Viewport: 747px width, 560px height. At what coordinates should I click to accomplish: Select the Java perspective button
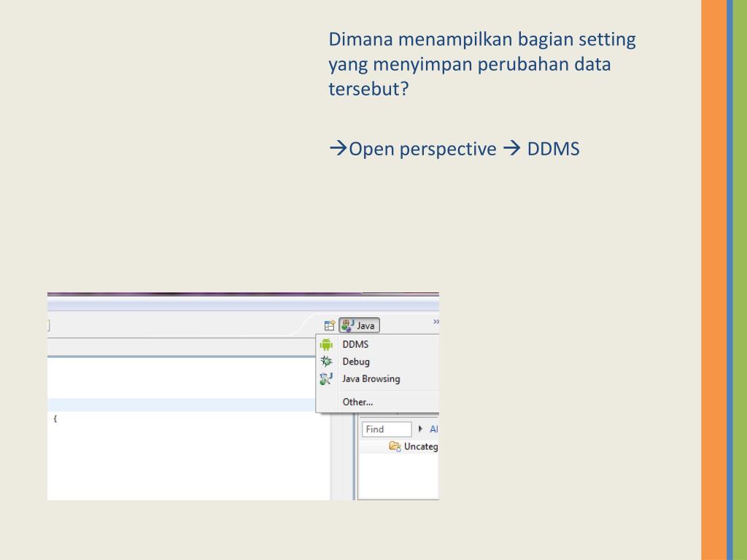coord(359,325)
